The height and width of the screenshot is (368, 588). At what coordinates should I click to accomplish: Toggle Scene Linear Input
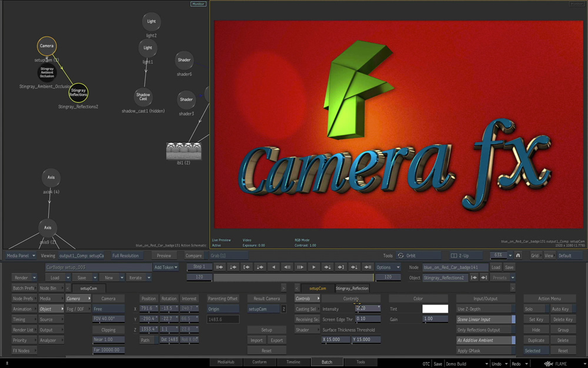coord(486,320)
